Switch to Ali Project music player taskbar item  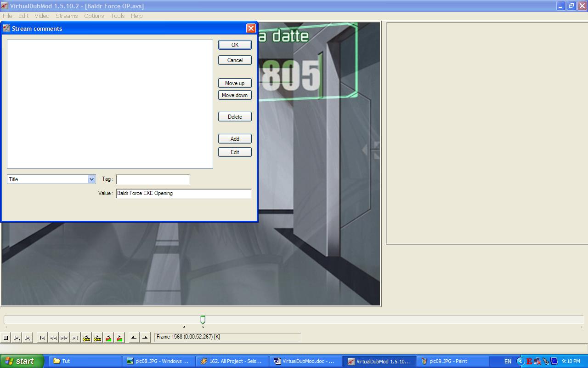click(232, 361)
